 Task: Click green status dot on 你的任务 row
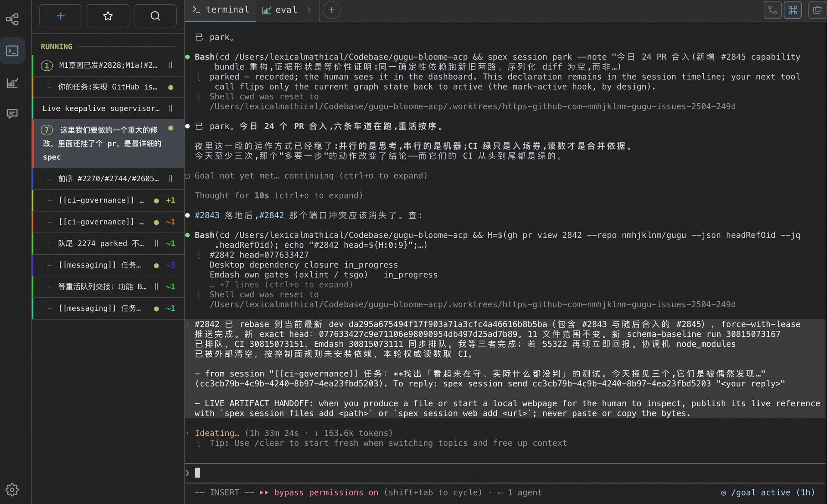pyautogui.click(x=171, y=87)
